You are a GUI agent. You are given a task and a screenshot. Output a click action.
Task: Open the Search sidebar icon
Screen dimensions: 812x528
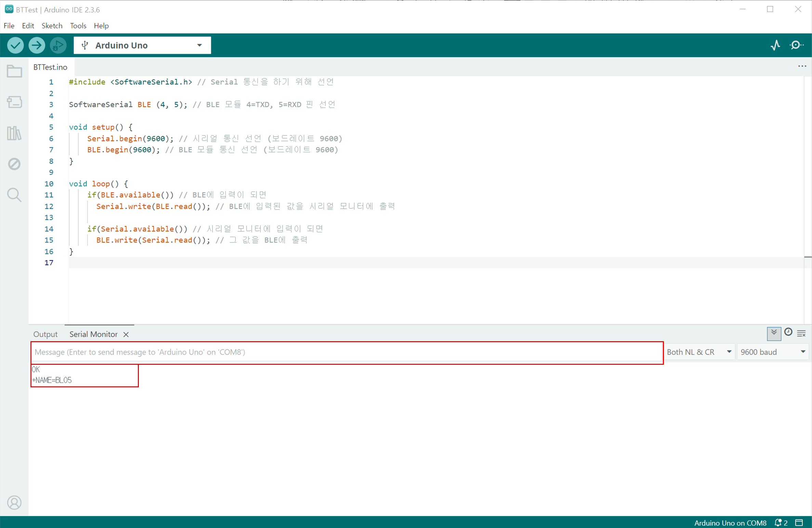click(14, 195)
